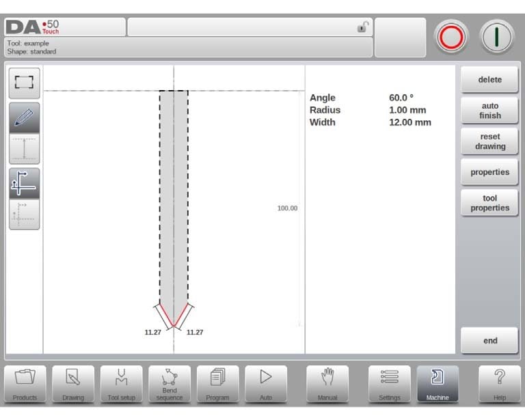
Task: Open tool properties
Action: click(489, 203)
